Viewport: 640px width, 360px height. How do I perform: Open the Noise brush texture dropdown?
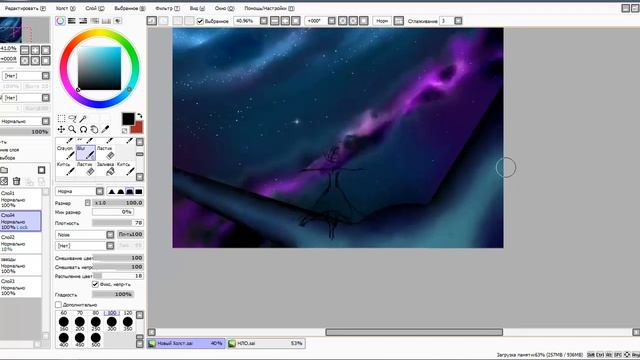tap(84, 235)
